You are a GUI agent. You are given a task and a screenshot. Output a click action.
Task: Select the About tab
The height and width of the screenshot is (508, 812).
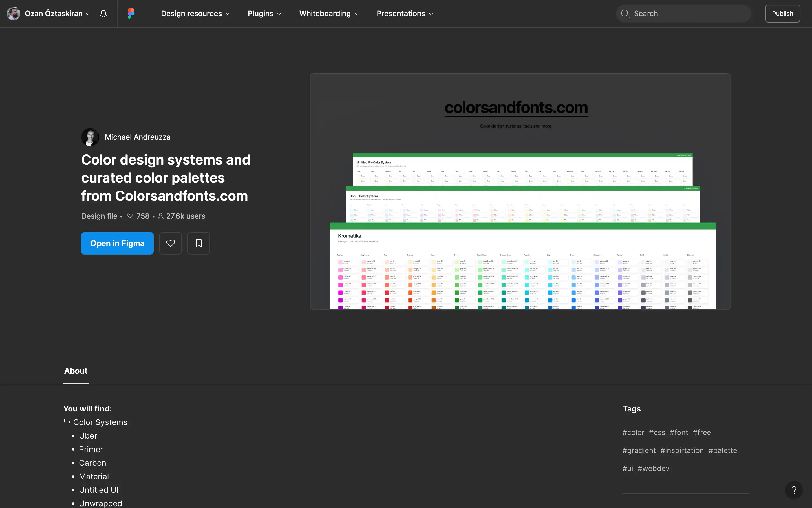click(76, 371)
